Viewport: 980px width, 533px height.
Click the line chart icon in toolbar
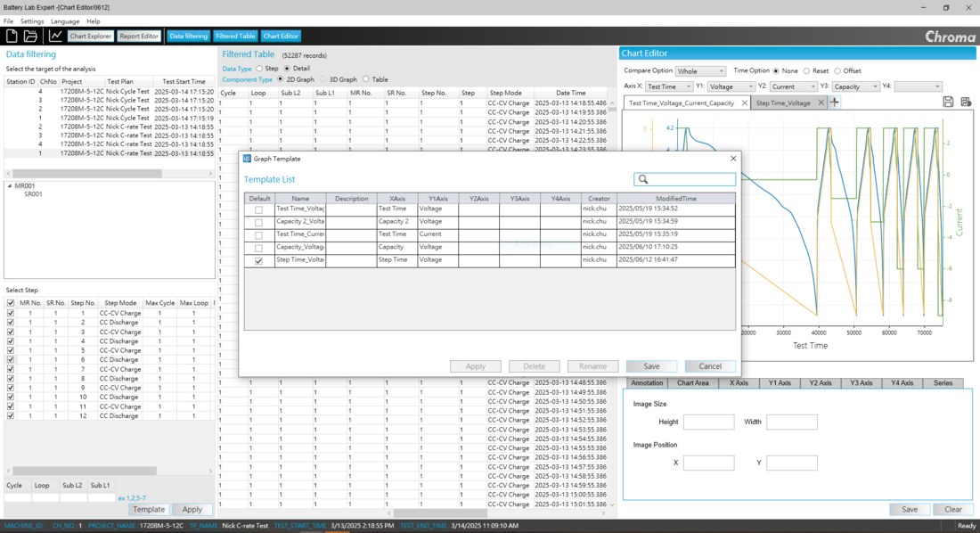[x=55, y=36]
